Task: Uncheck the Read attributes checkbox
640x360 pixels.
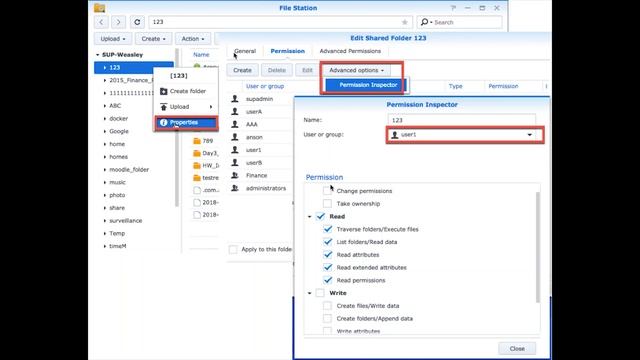Action: coord(327,255)
